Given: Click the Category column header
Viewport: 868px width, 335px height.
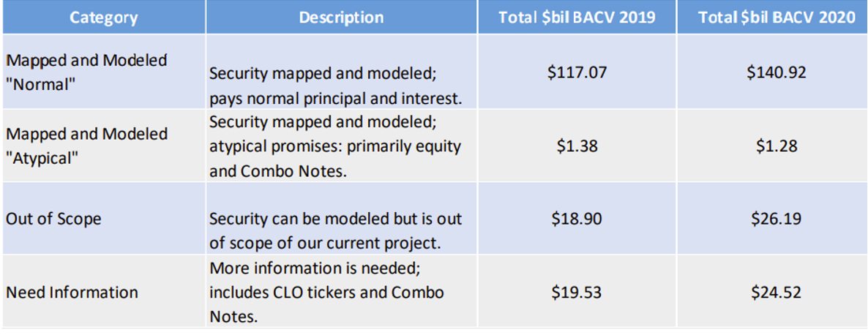Looking at the screenshot, I should 103,18.
